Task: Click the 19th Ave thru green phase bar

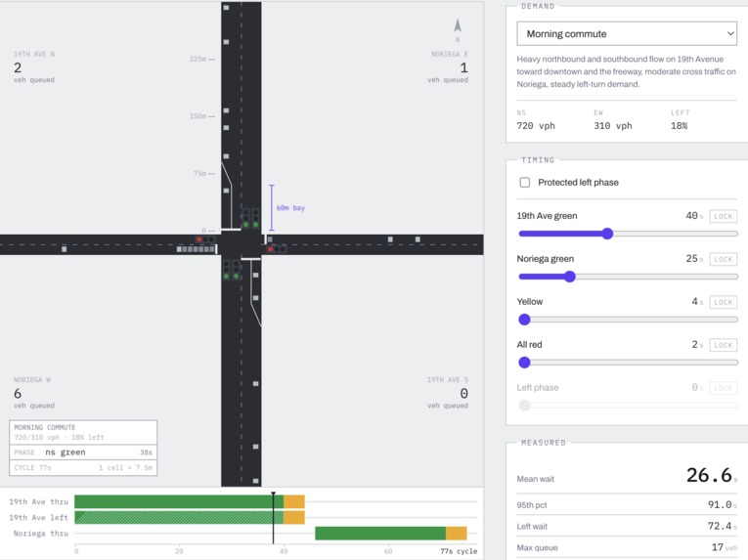Action: [179, 501]
